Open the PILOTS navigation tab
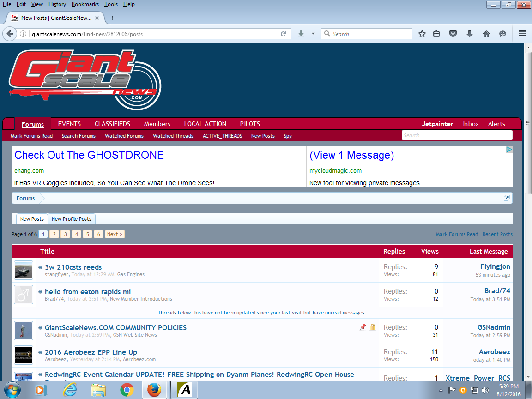 pyautogui.click(x=250, y=124)
